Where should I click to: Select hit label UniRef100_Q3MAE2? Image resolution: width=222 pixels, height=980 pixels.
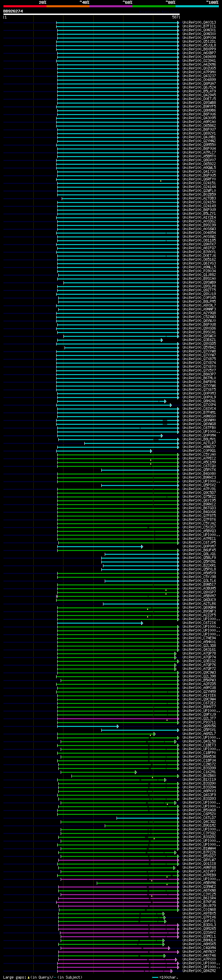(199, 886)
